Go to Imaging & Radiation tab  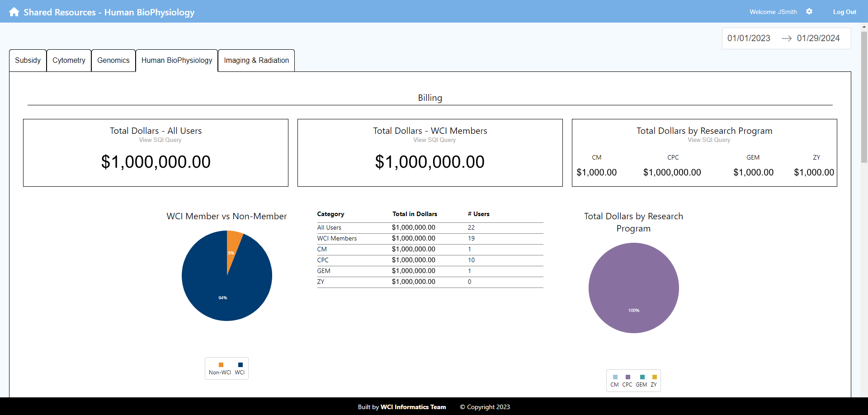[x=256, y=61]
